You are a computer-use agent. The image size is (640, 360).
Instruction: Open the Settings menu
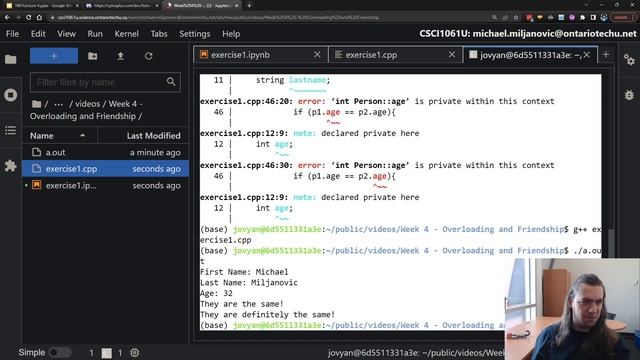point(195,34)
